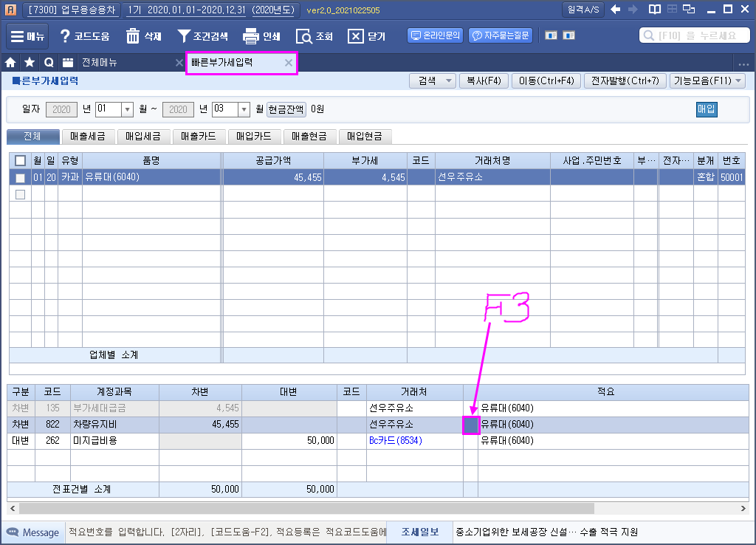Click the 선우주유소 거래처명 cell in the top table
The width and height of the screenshot is (756, 545).
[x=492, y=177]
